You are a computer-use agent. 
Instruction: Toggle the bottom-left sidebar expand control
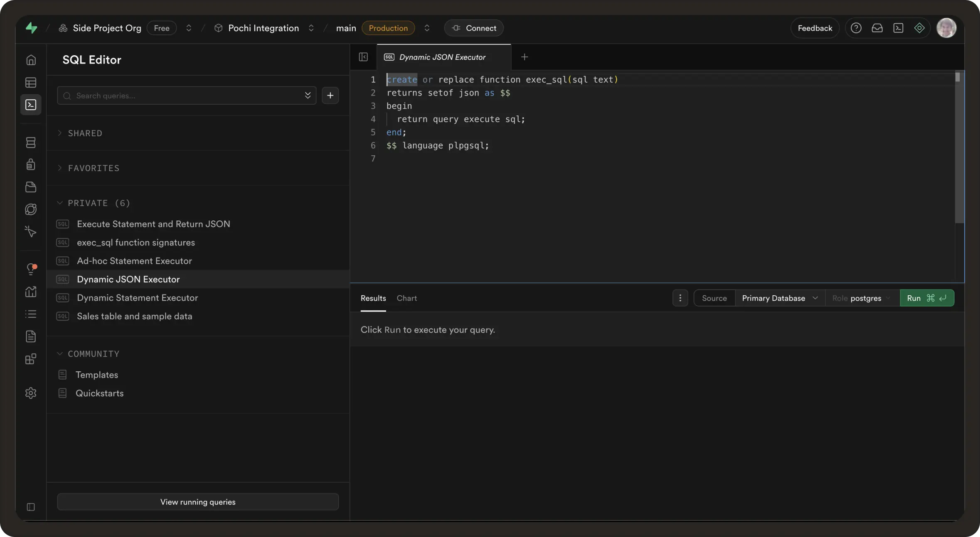[31, 507]
